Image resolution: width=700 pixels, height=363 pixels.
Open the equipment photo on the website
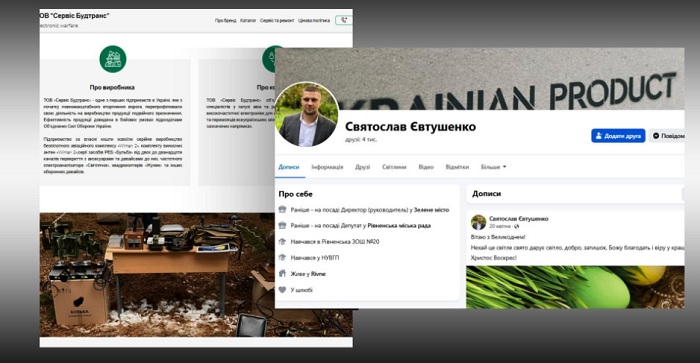click(x=157, y=275)
